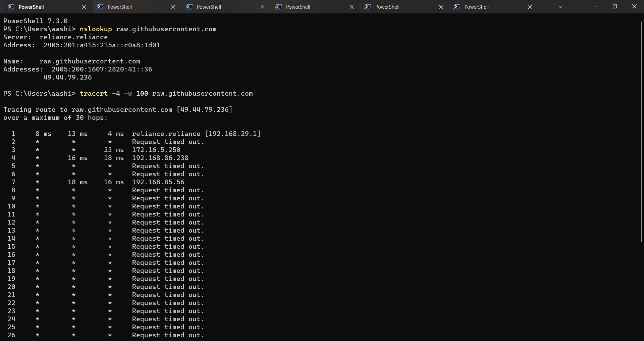Close the third PowerShell tab
The height and width of the screenshot is (341, 644).
pyautogui.click(x=262, y=7)
